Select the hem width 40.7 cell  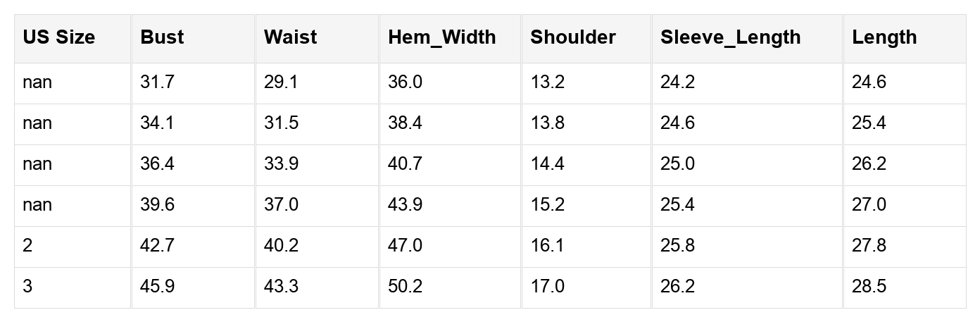[405, 164]
